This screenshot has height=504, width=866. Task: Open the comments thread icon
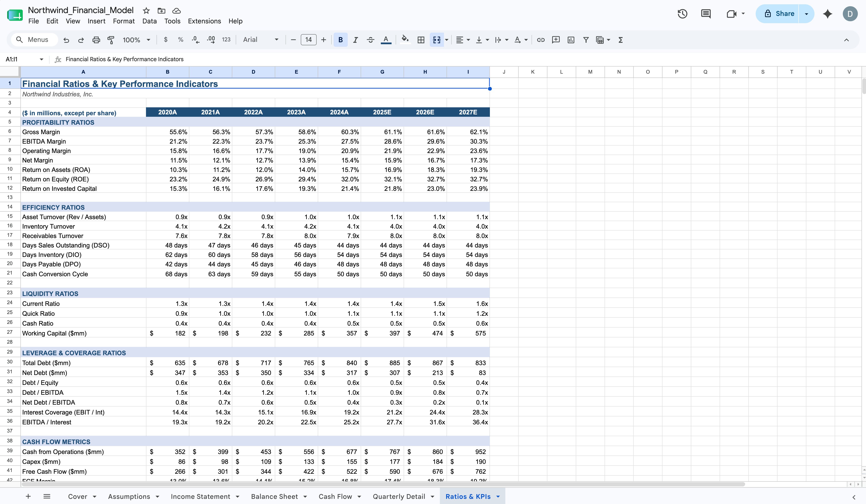pyautogui.click(x=706, y=14)
